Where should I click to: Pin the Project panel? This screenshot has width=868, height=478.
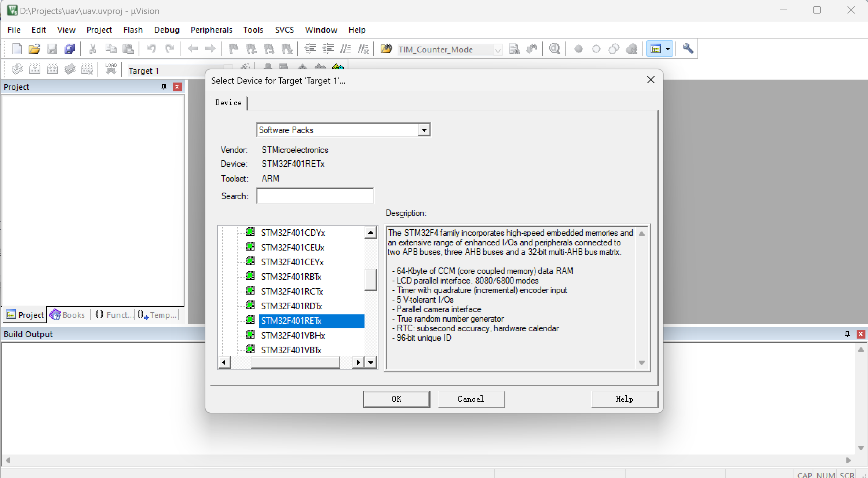tap(164, 87)
